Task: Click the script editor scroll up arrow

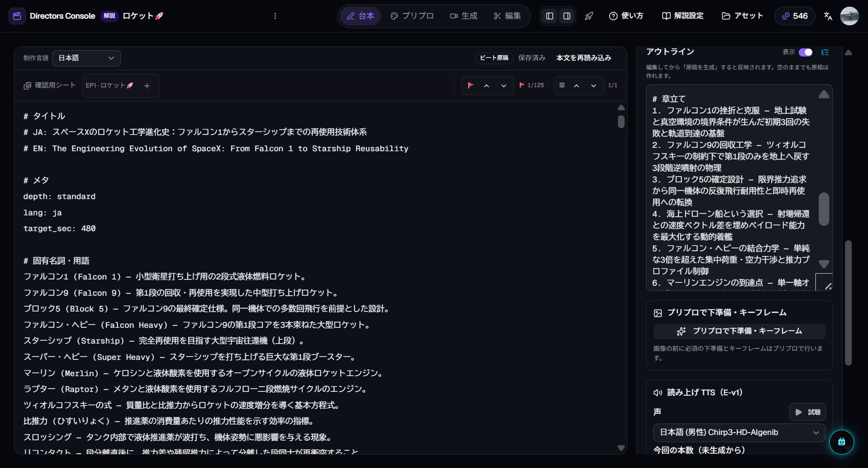Action: (x=621, y=108)
